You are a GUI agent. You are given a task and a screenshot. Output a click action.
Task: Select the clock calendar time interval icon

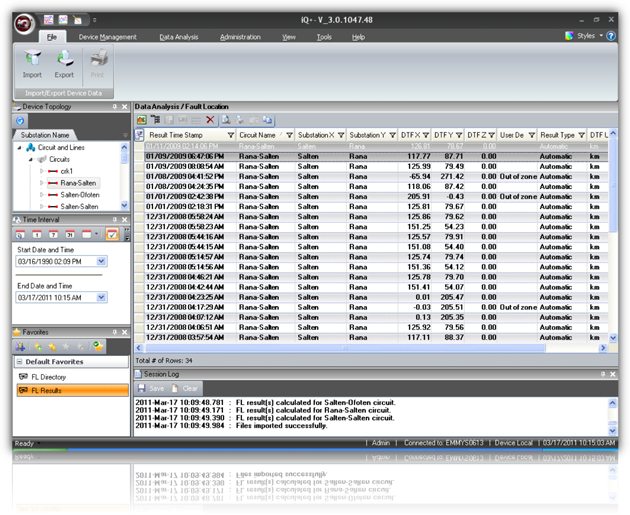click(20, 234)
